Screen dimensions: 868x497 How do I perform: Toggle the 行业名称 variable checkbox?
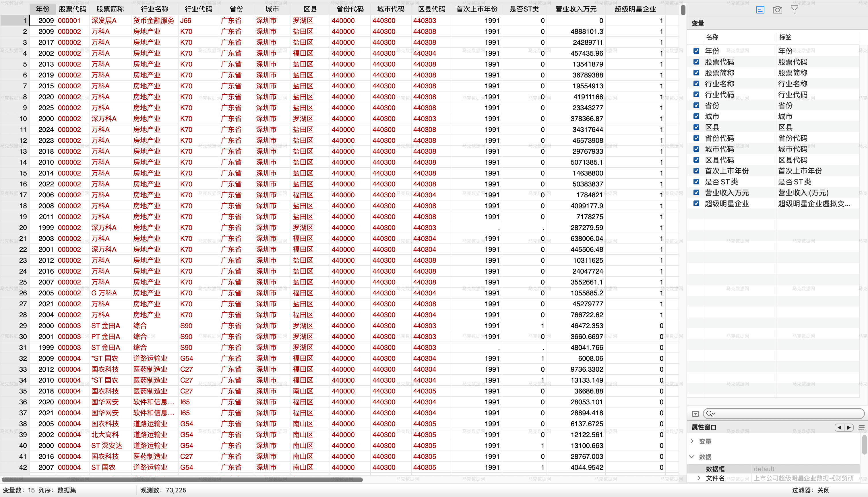click(696, 84)
